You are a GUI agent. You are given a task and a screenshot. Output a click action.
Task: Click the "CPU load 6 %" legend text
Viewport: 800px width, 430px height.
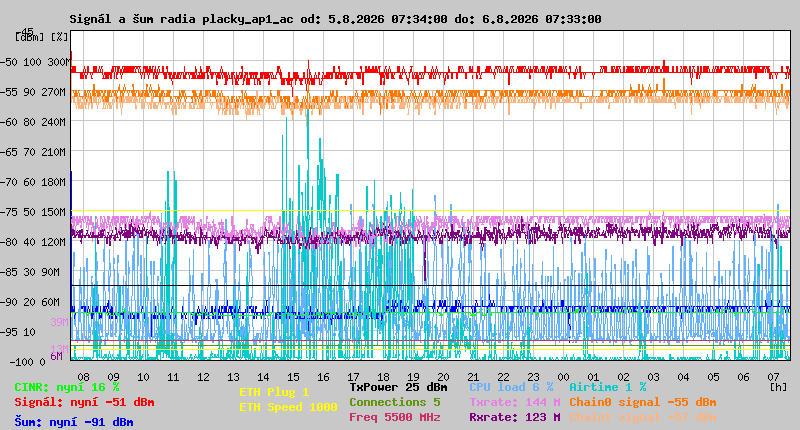point(511,387)
